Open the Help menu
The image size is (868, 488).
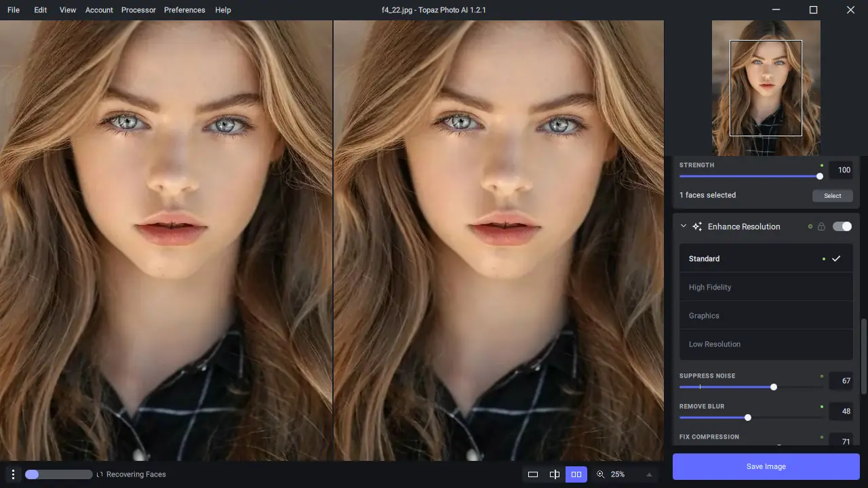point(223,10)
